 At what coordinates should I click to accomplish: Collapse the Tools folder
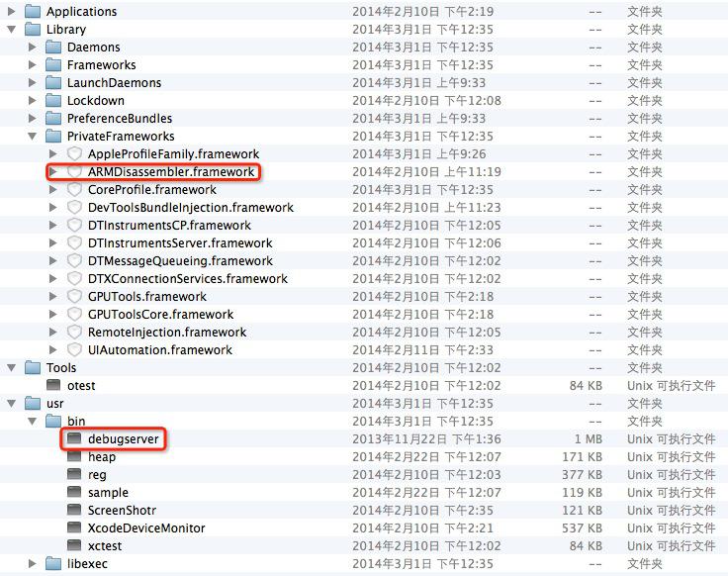[12, 368]
